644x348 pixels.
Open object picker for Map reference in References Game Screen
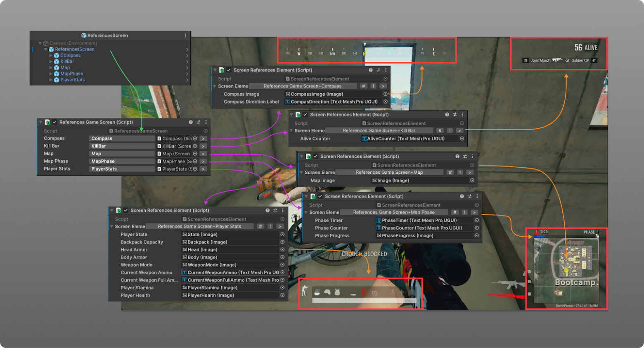(195, 154)
